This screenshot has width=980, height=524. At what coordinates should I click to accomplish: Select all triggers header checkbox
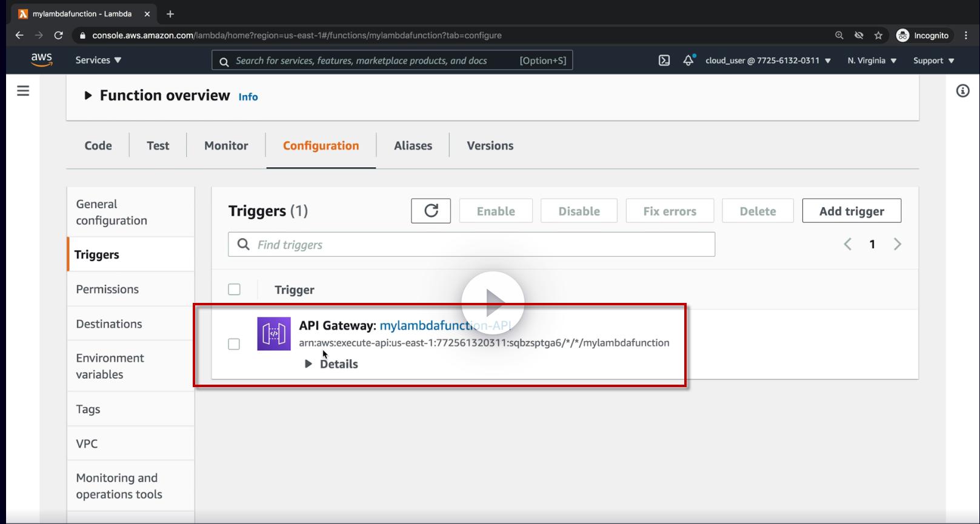pos(234,290)
